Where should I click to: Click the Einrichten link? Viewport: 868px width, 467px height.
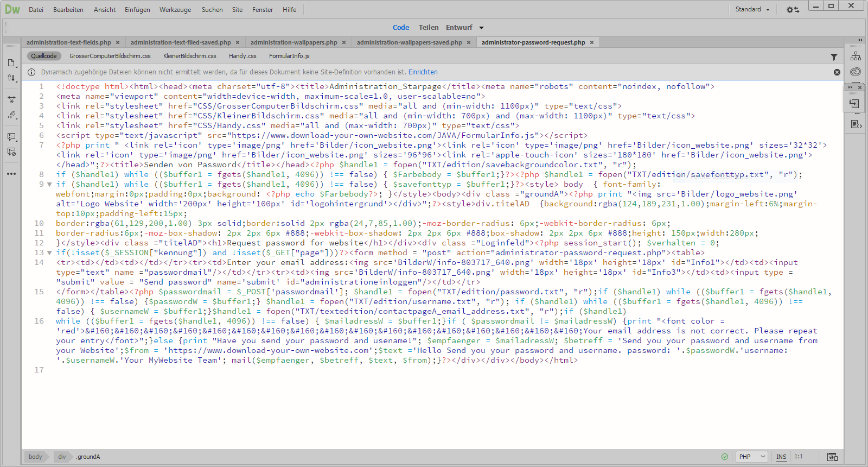pyautogui.click(x=423, y=72)
